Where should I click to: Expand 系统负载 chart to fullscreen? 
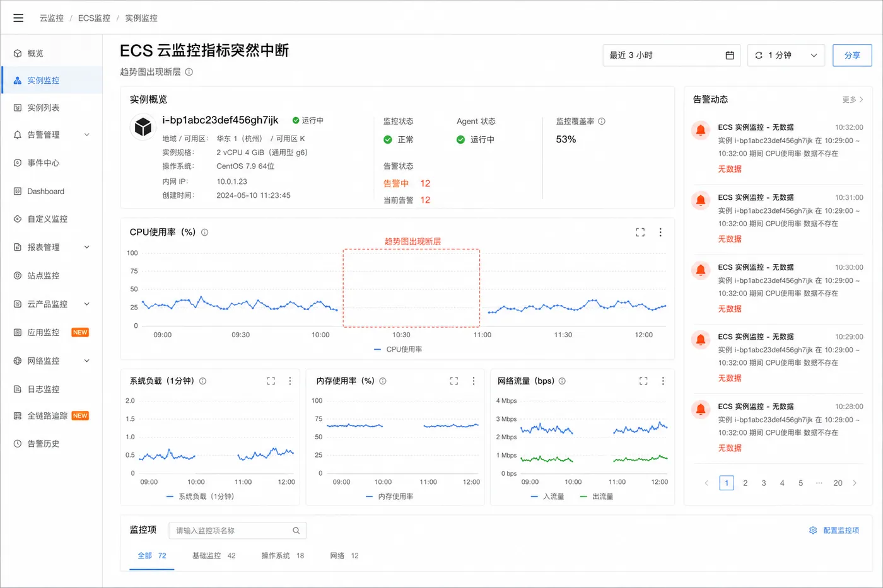271,381
